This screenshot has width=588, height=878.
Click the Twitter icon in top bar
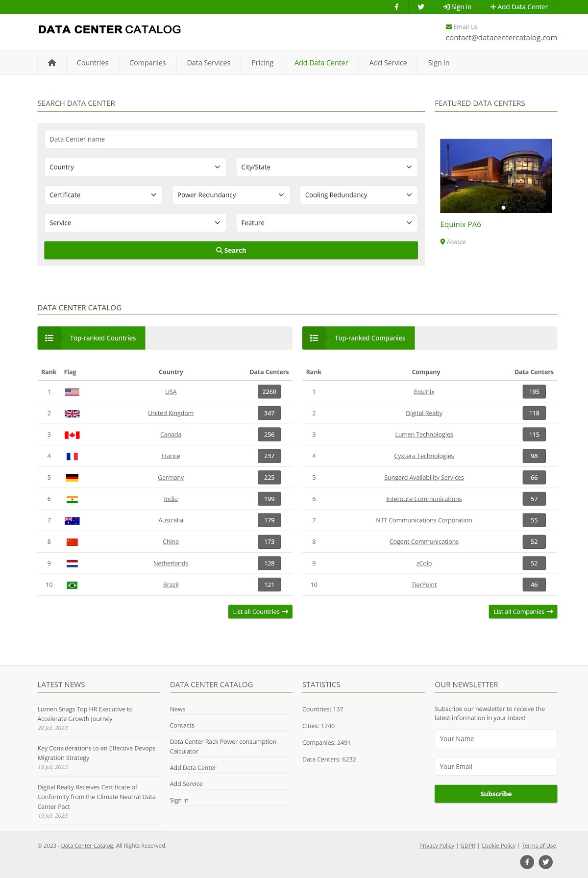(x=421, y=7)
